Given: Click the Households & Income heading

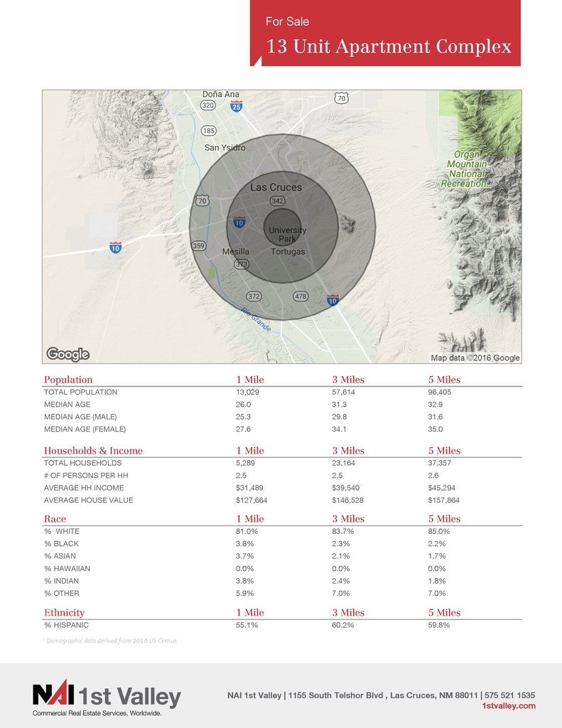Looking at the screenshot, I should click(93, 451).
